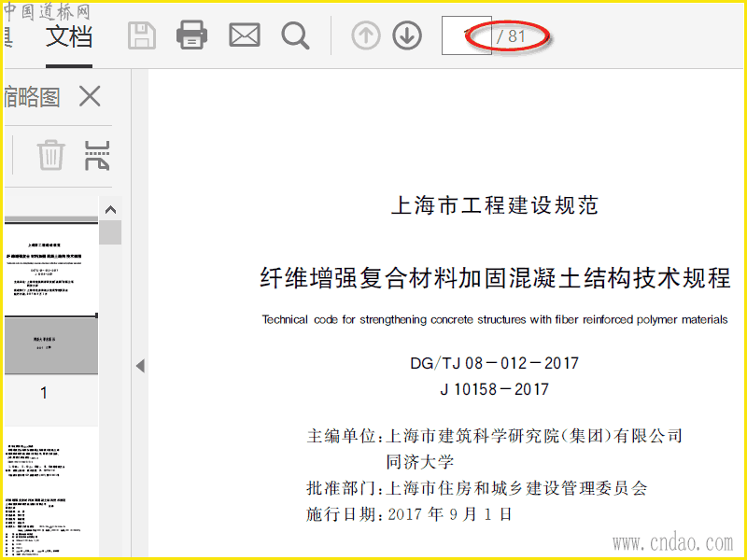Click the 批准部门 line
The height and width of the screenshot is (560, 747).
pos(477,488)
